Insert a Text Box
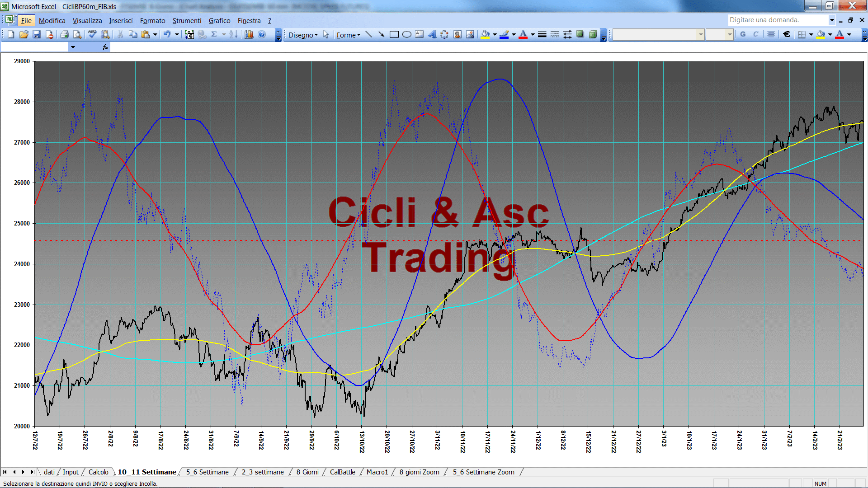 pyautogui.click(x=420, y=34)
